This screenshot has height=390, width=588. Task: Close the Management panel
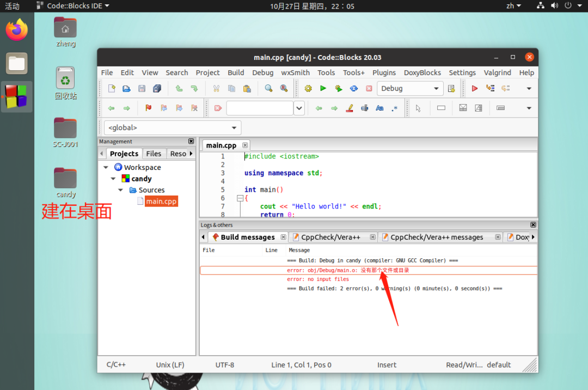[191, 142]
